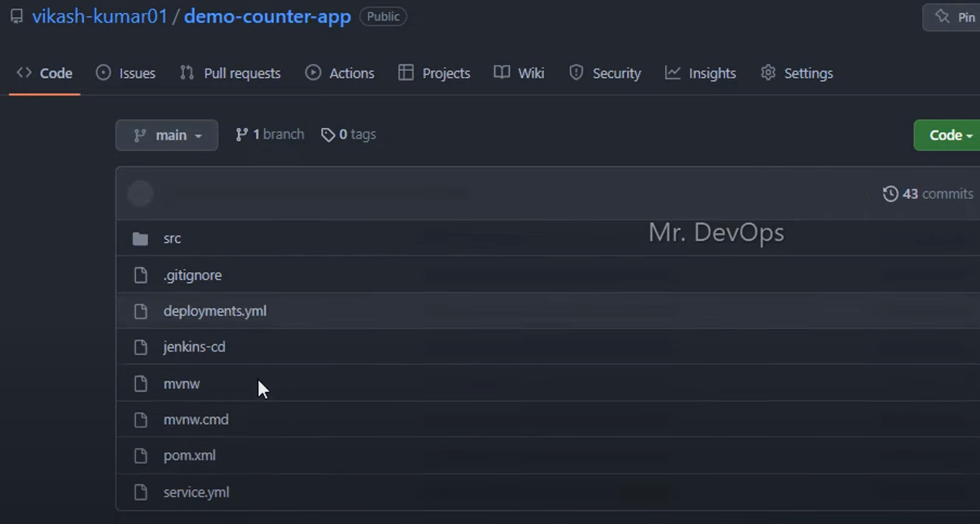The image size is (980, 524).
Task: Open the mvnw.cmd file
Action: pos(196,420)
